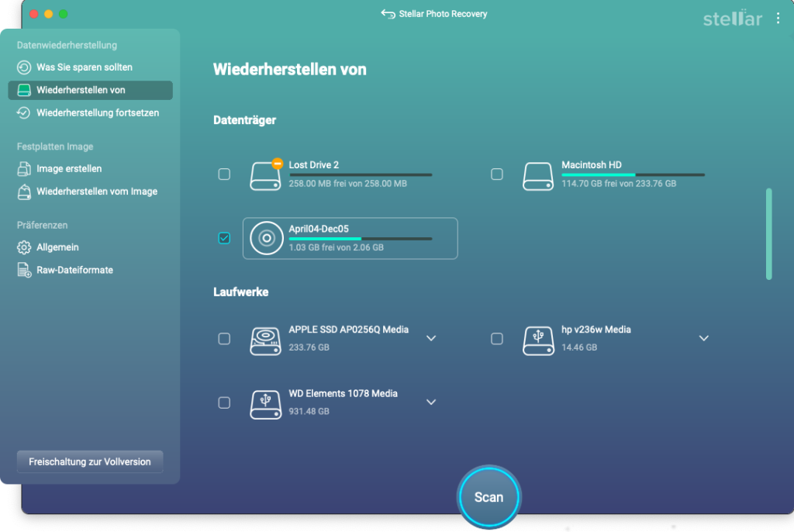Select "Was Sie sparen sollten" sidebar icon
The image size is (794, 532).
pyautogui.click(x=24, y=67)
